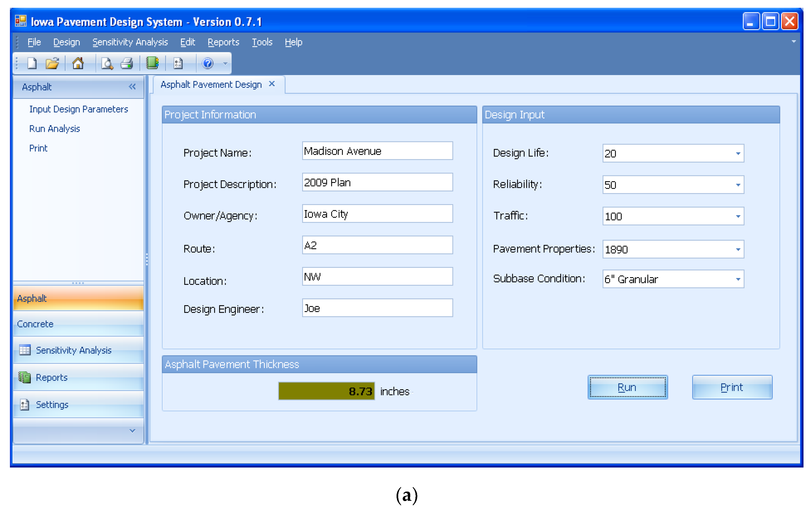Open the Sensitivity Analysis menu
Image resolution: width=812 pixels, height=514 pixels.
tap(130, 42)
